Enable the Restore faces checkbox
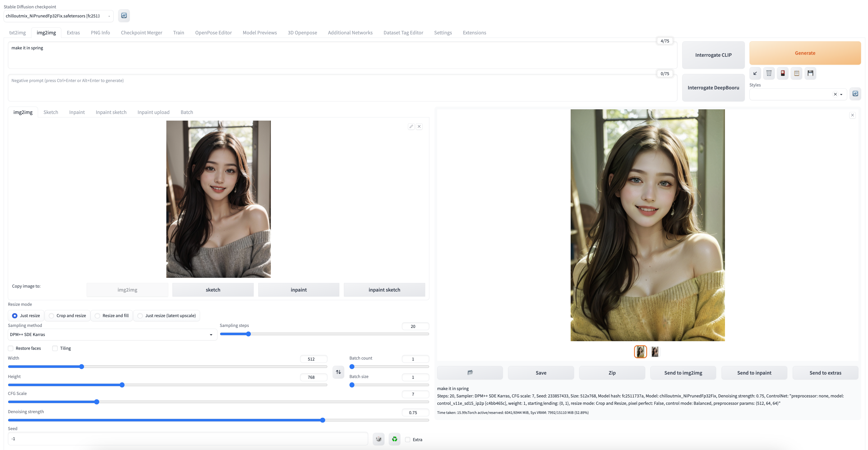This screenshot has height=450, width=868. (11, 348)
